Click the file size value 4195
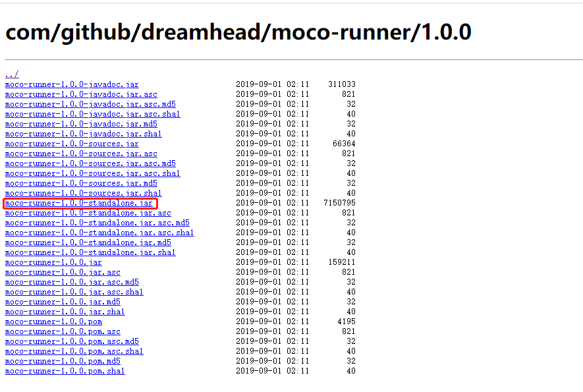The image size is (583, 392). pyautogui.click(x=347, y=322)
